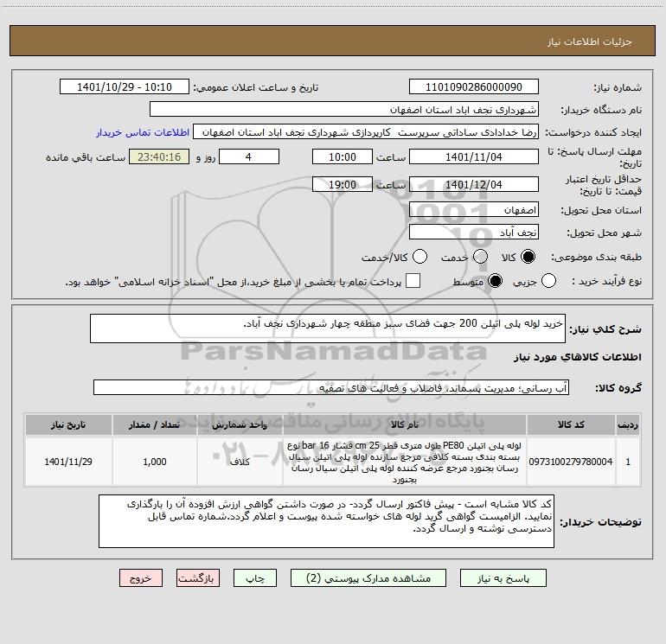Click the گروه کالا field آب رسانی

331,387
